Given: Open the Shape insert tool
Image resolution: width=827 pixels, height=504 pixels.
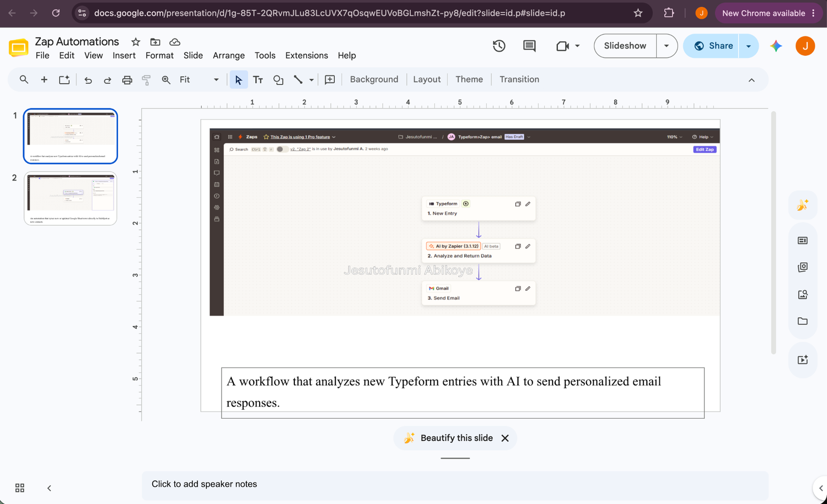Looking at the screenshot, I should pyautogui.click(x=278, y=80).
